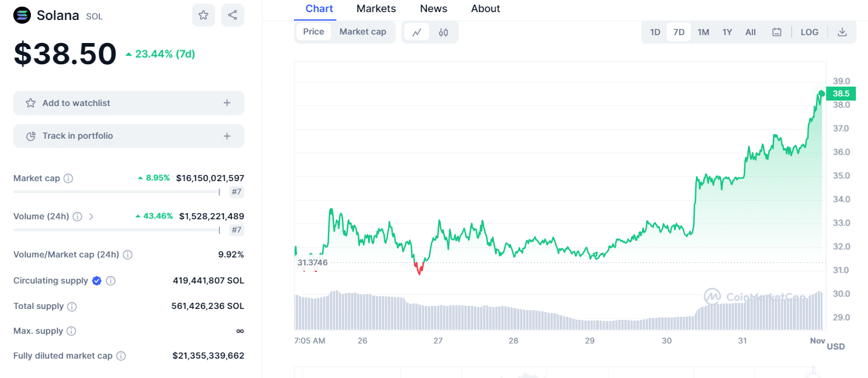
Task: Click the Volume (24h) progress bar
Action: [x=117, y=230]
